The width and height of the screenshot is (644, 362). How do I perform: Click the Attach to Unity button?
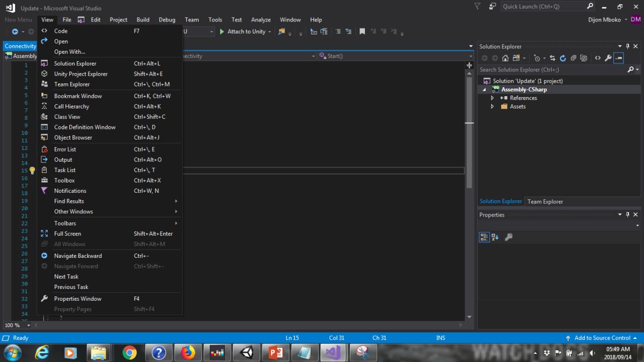click(x=243, y=32)
